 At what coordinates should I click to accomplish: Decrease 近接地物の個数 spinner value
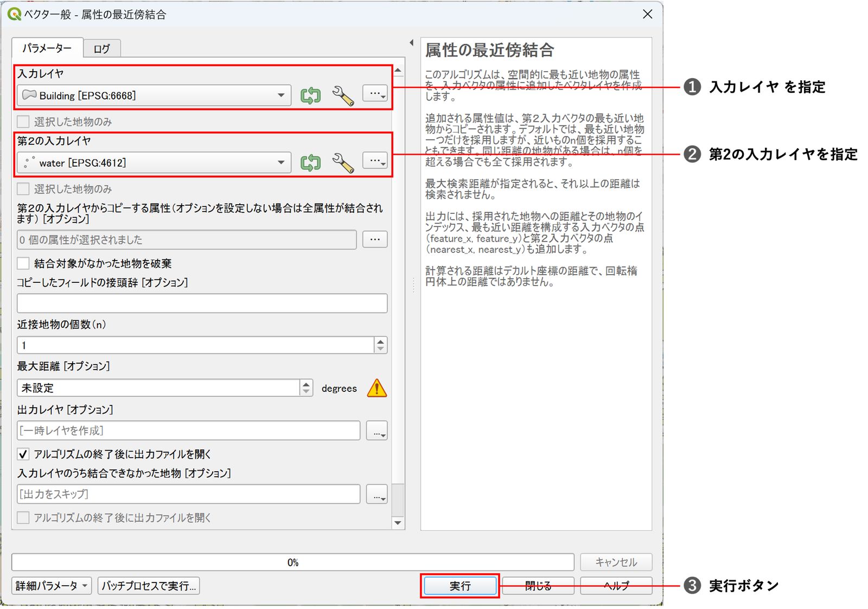pos(381,349)
